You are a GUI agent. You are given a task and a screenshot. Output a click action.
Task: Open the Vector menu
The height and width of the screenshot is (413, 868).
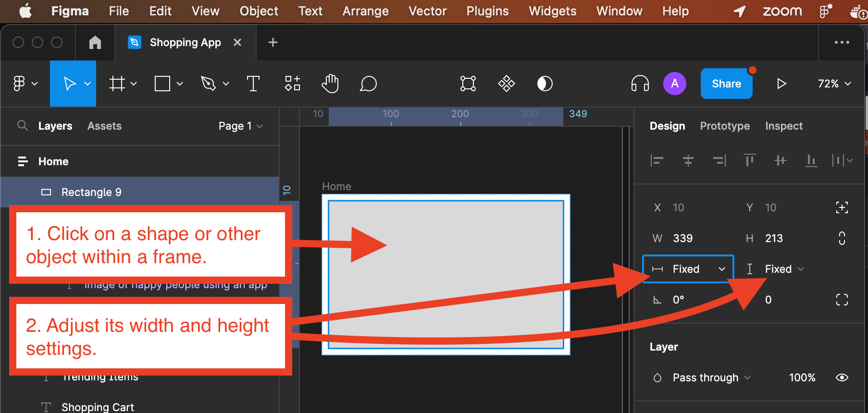(427, 11)
